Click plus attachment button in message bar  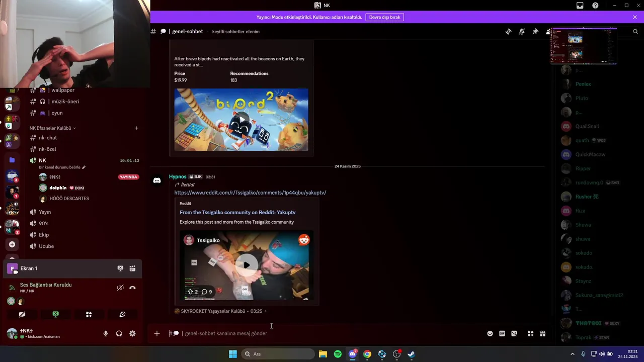[x=157, y=333]
